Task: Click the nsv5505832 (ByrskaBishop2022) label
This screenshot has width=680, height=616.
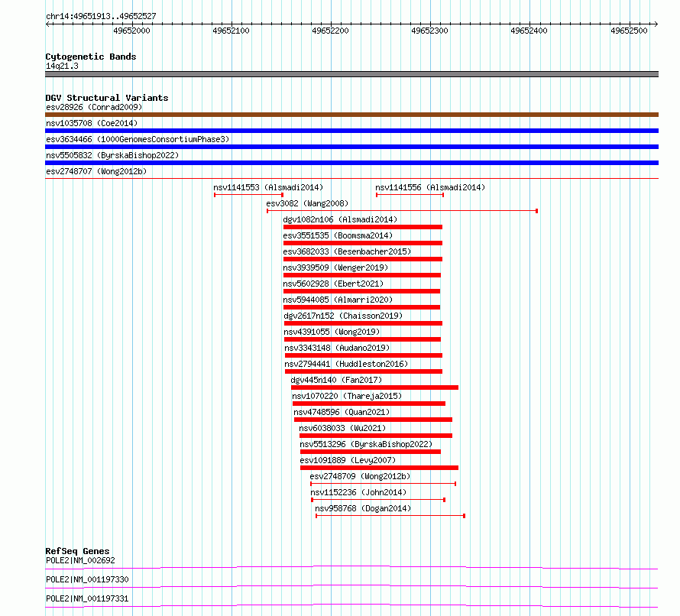Action: click(x=112, y=155)
